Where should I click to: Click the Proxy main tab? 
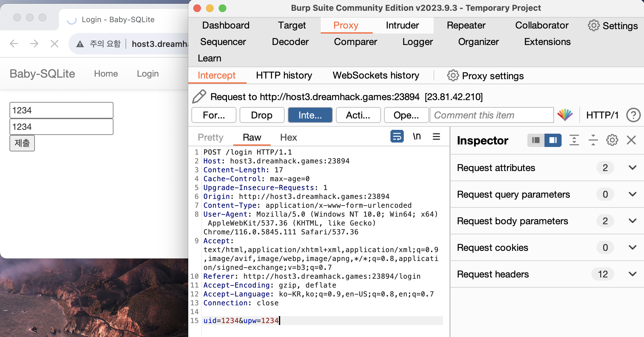coord(346,25)
